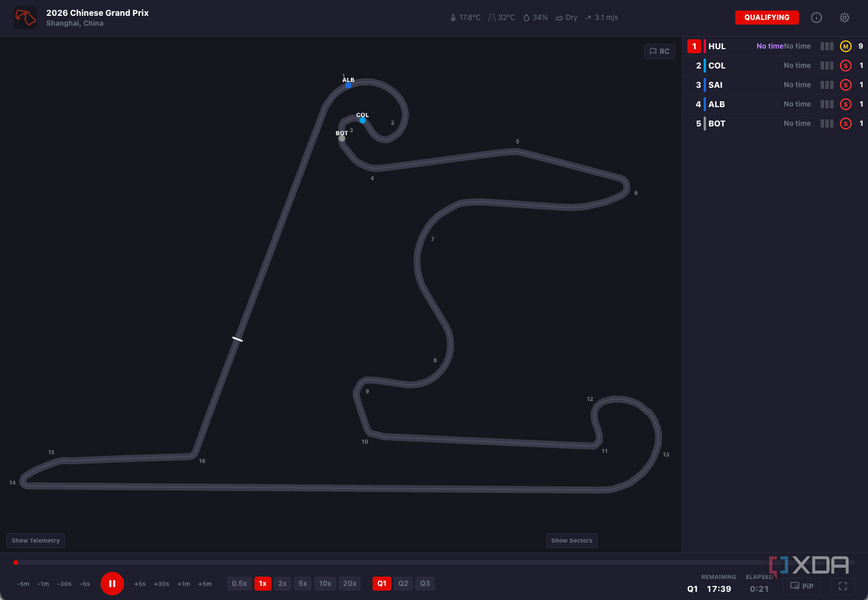Screen dimensions: 868x600
Task: Click the Shanghai circuit logo icon
Action: coord(25,18)
